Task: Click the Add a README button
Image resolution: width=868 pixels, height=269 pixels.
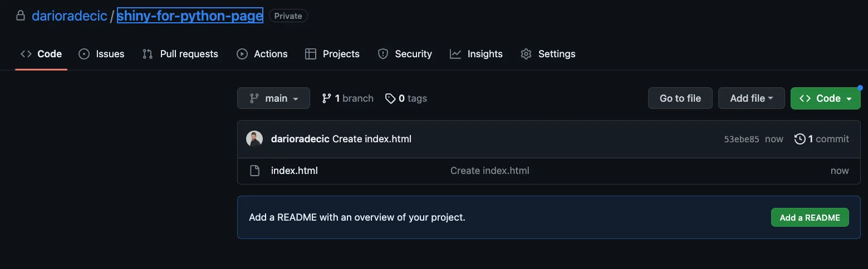Action: tap(810, 217)
